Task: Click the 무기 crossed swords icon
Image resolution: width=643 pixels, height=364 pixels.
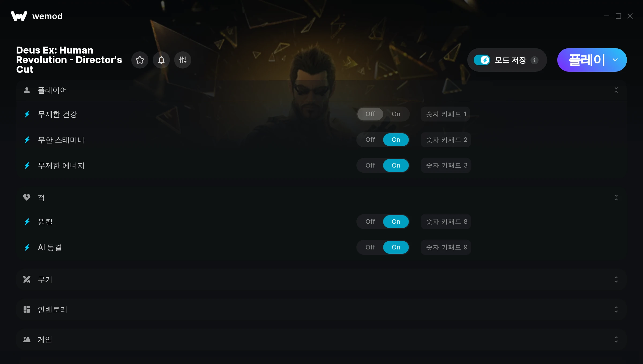Action: coord(27,279)
